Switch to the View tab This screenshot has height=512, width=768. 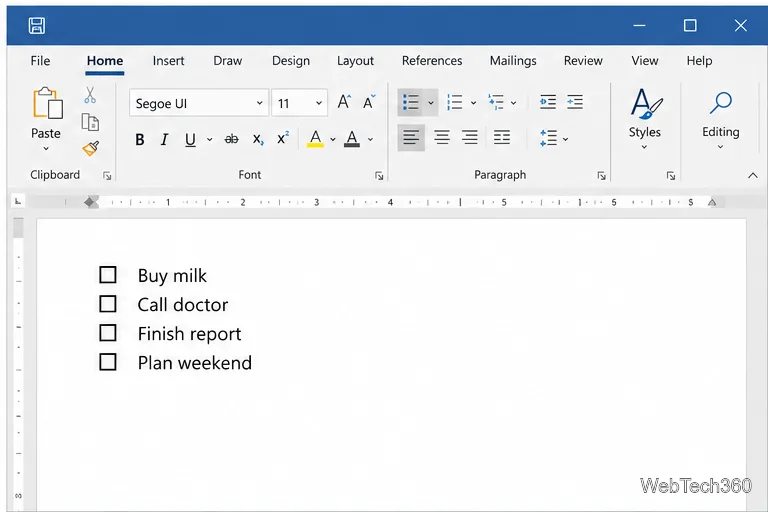(x=645, y=61)
